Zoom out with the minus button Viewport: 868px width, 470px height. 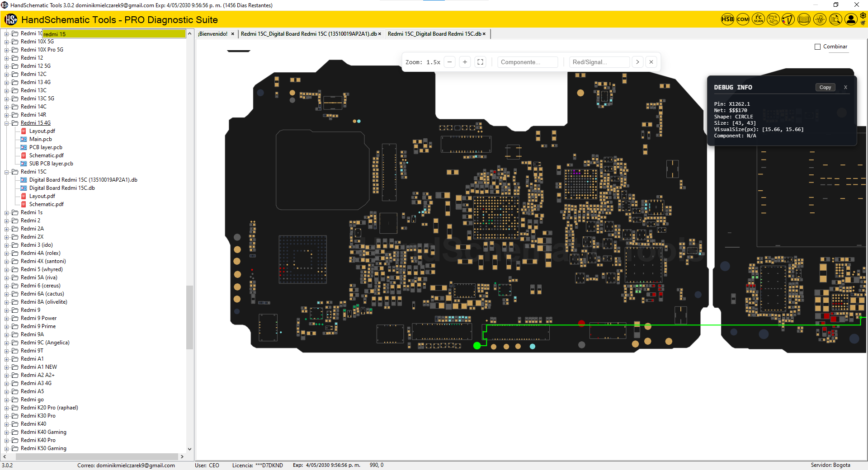(449, 62)
